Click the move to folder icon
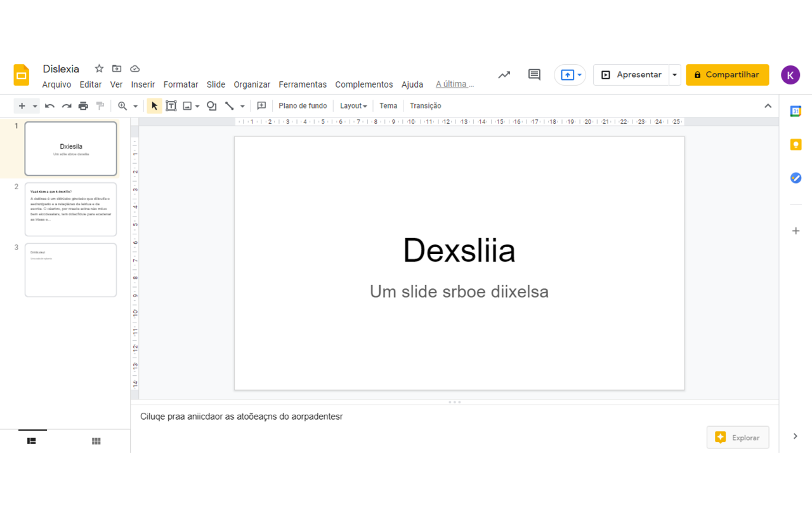The width and height of the screenshot is (812, 508). pyautogui.click(x=117, y=69)
